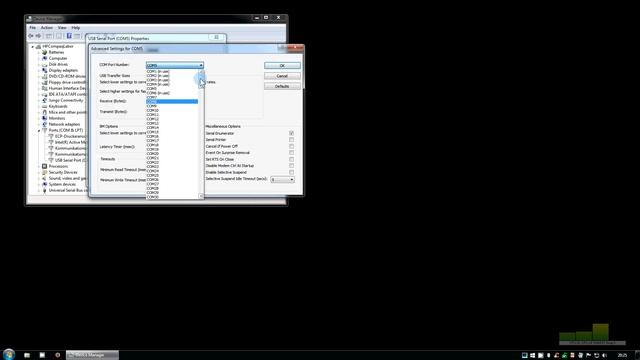
Task: Toggle the Enable Selective Suspend checkbox
Action: (x=291, y=173)
